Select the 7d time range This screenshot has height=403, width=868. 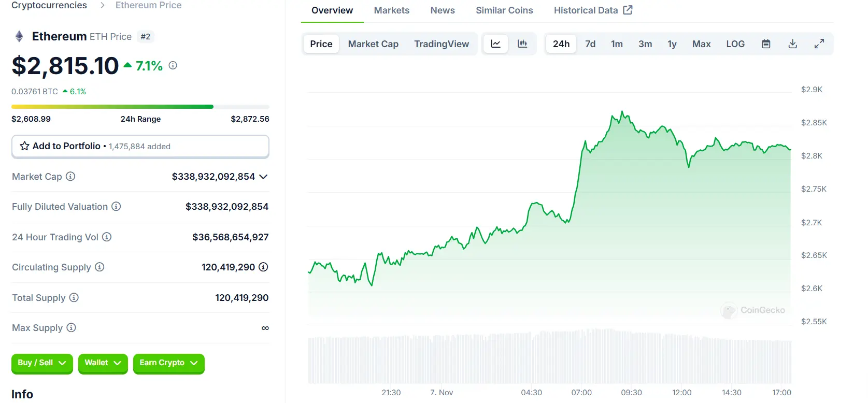(590, 44)
